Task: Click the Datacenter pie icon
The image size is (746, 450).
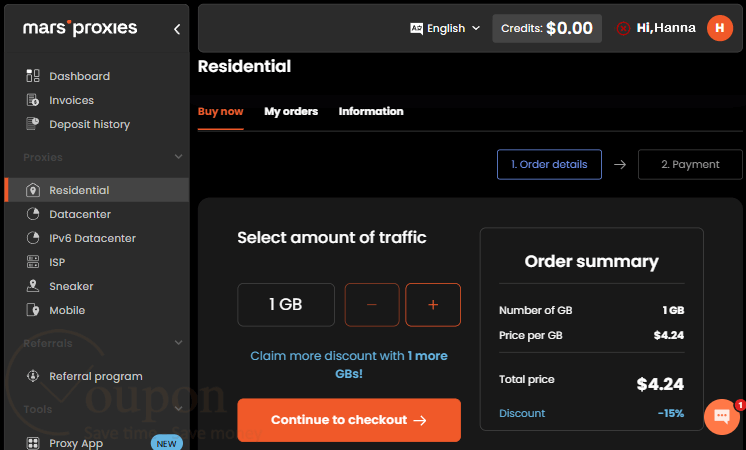Action: tap(33, 214)
